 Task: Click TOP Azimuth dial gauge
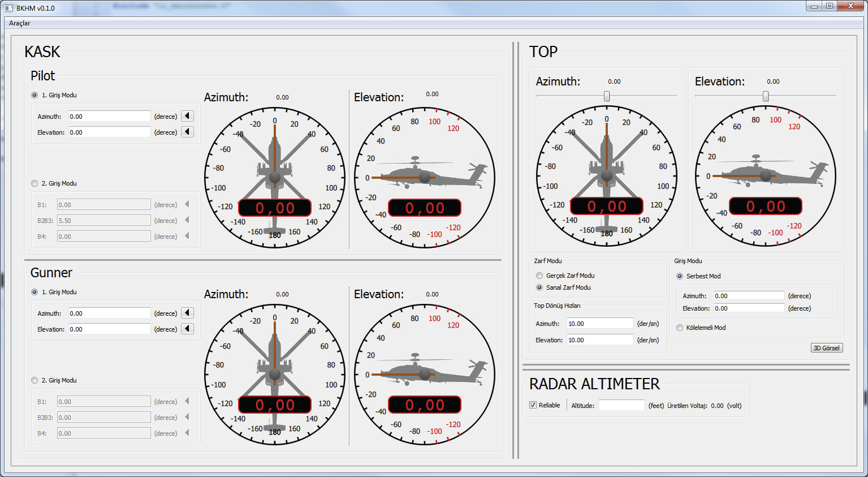(x=607, y=175)
